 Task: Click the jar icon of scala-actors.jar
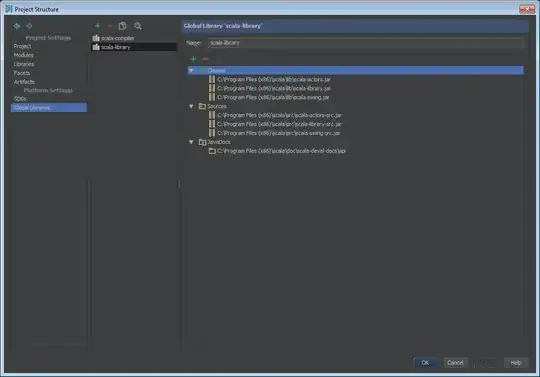[212, 79]
